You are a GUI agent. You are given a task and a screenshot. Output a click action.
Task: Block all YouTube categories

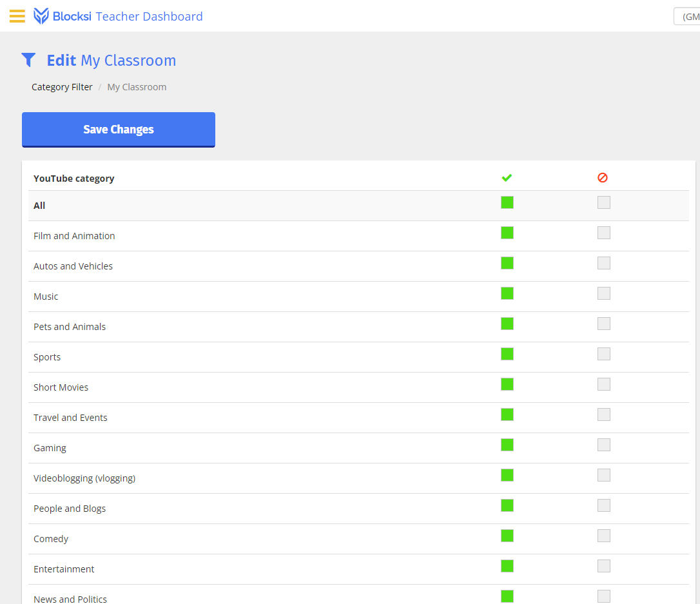coord(603,202)
